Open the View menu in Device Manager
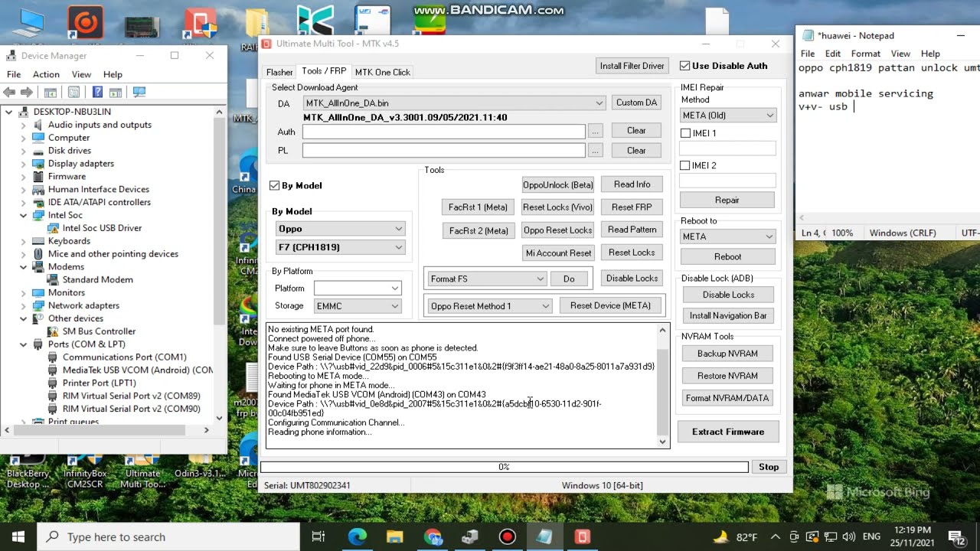Image resolution: width=980 pixels, height=551 pixels. pos(81,74)
